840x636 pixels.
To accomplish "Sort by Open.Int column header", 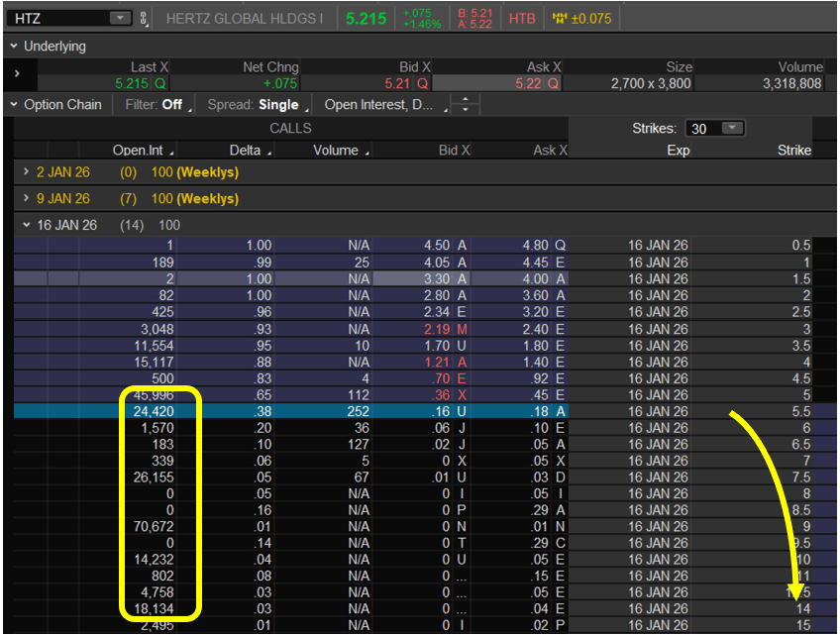I will pos(138,150).
